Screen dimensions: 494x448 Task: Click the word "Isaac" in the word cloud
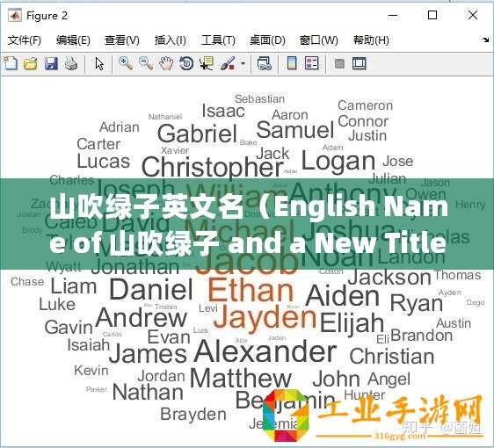point(223,111)
